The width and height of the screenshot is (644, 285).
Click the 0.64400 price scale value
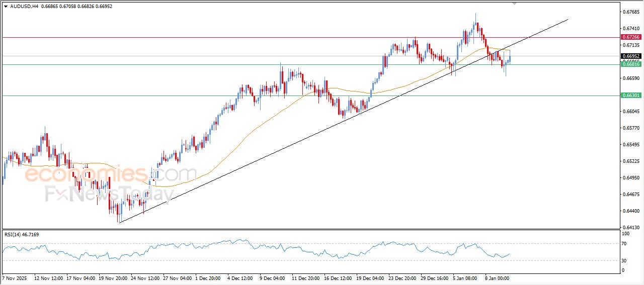pos(630,211)
